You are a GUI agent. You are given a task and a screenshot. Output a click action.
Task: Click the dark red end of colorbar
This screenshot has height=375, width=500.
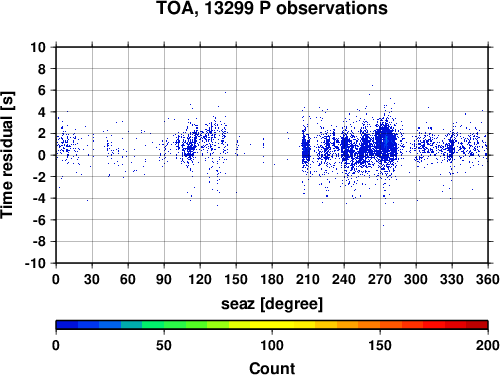pyautogui.click(x=477, y=325)
